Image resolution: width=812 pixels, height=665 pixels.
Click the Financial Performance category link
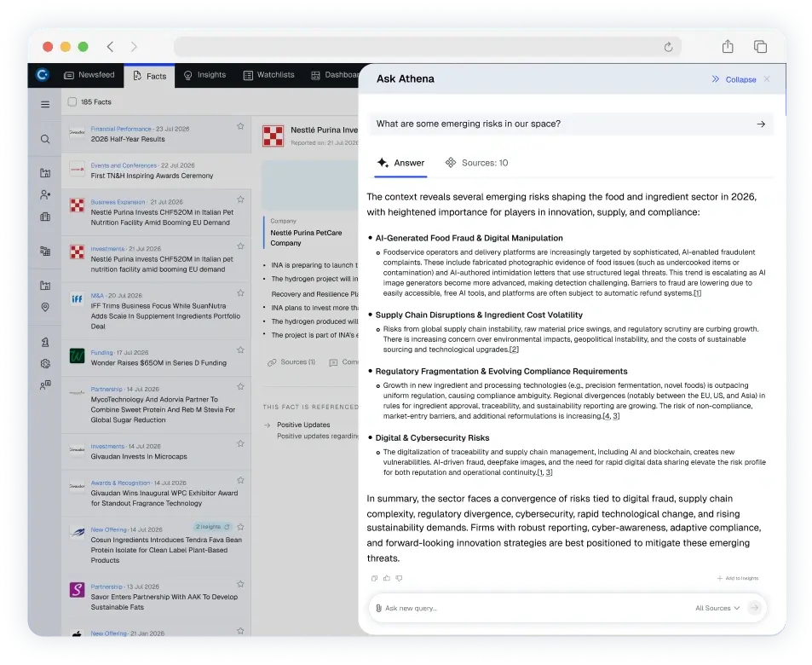point(121,129)
